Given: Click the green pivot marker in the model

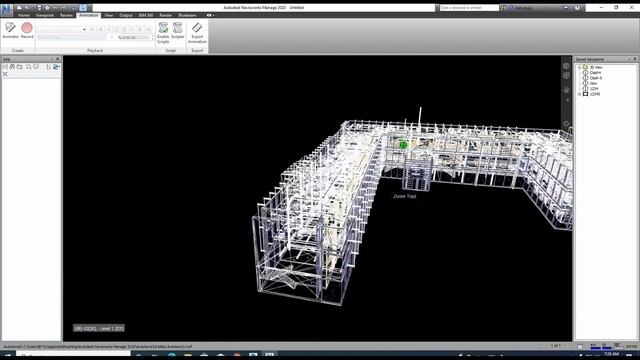Looking at the screenshot, I should (x=403, y=144).
